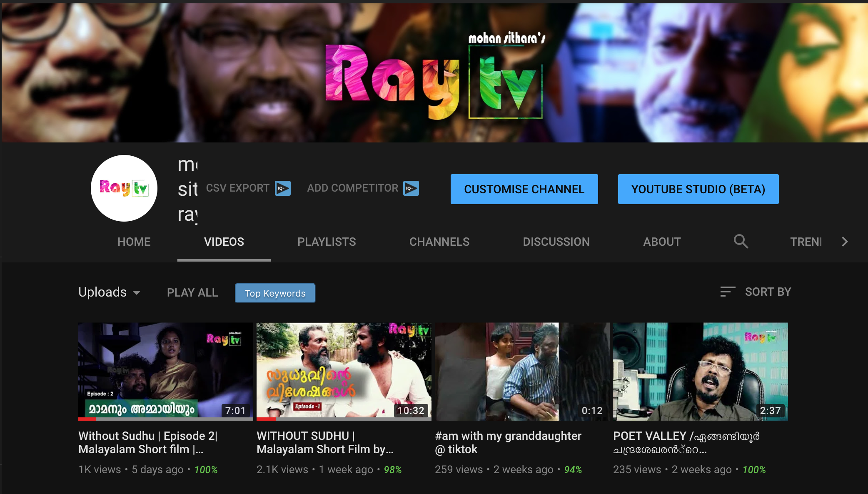Open the Uploads dropdown

click(110, 292)
